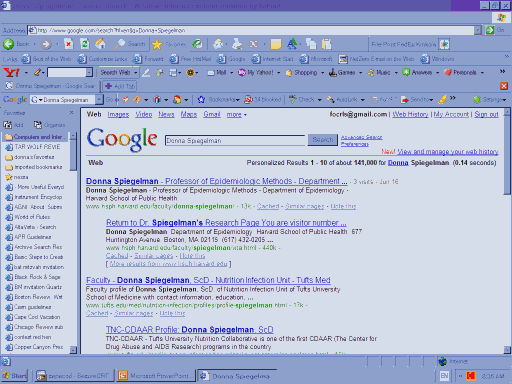Click in the Google page search field
Screen dimensions: 512x384
point(235,140)
